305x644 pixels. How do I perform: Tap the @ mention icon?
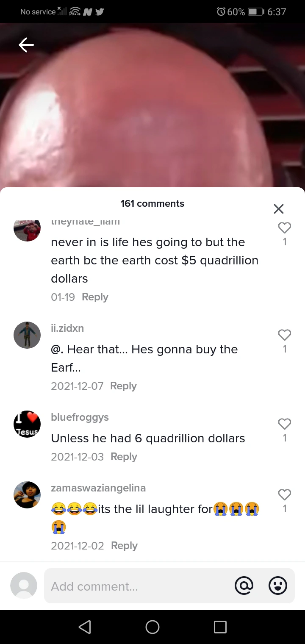tap(244, 586)
